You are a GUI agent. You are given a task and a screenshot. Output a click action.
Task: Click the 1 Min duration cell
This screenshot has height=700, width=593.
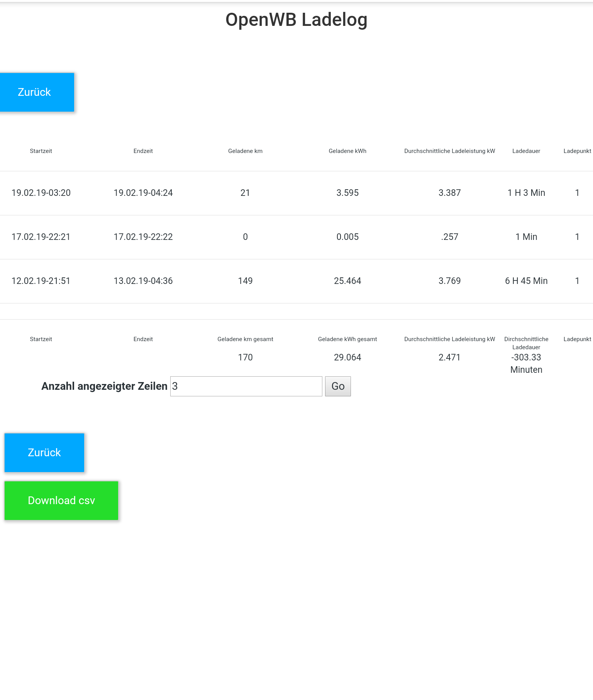click(526, 237)
